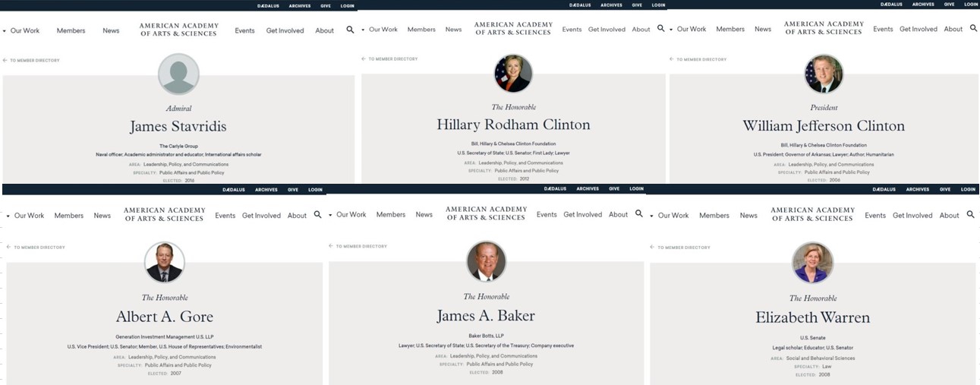Click Academy logo on Elizabeth Warren page

[x=812, y=214]
